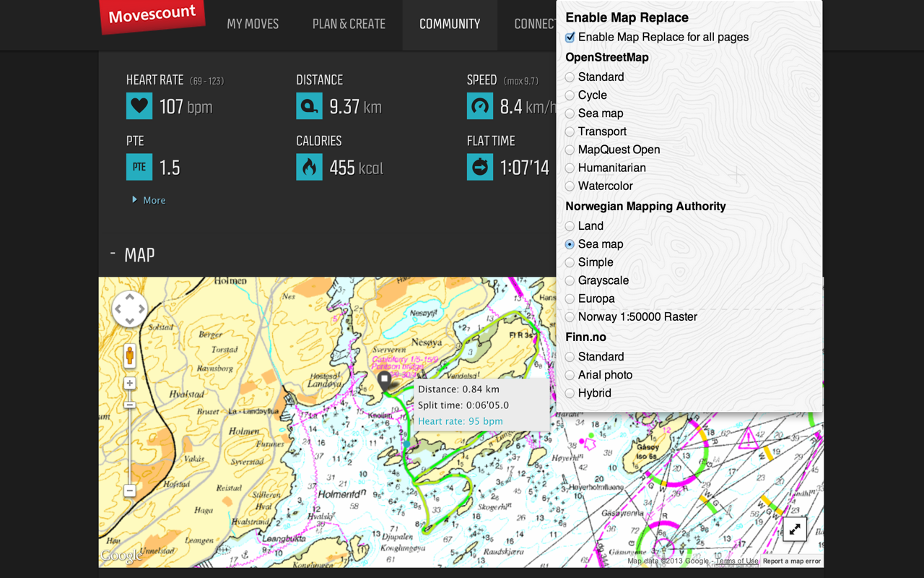Open the PLAN & CREATE menu
The width and height of the screenshot is (924, 578).
(x=349, y=24)
